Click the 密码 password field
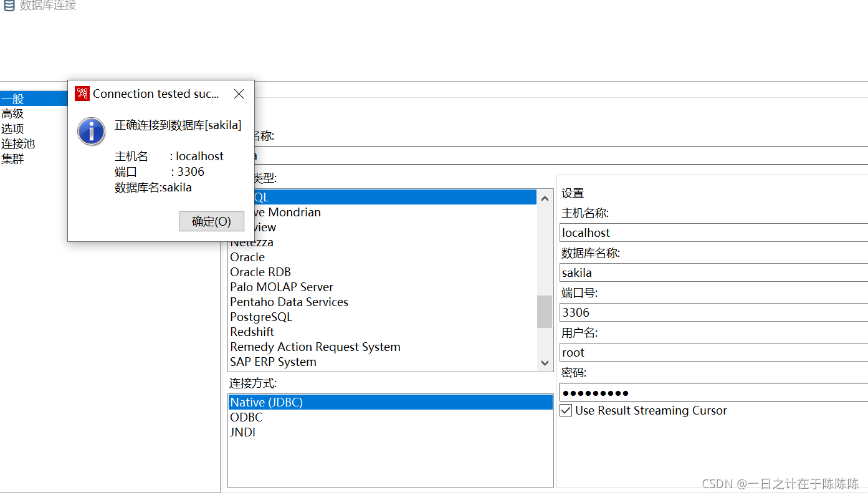The image size is (868, 495). click(713, 392)
